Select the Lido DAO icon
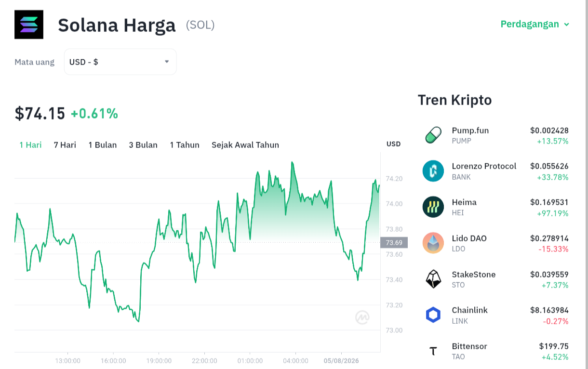588x369 pixels. (433, 243)
